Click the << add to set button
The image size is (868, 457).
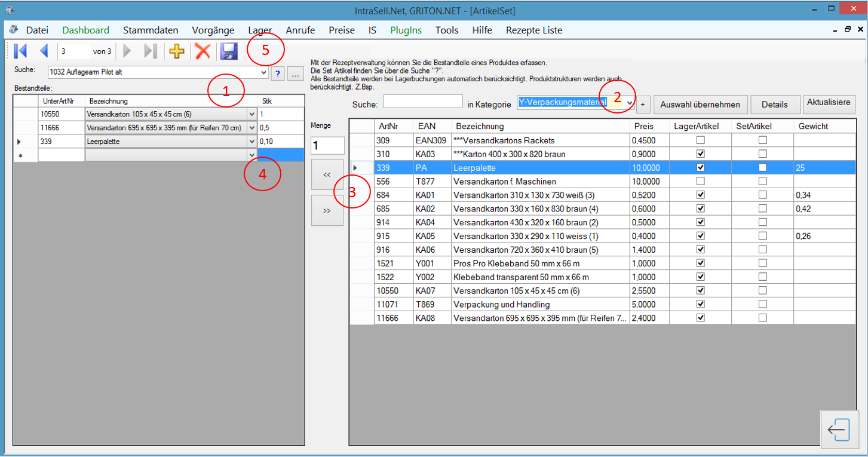coord(327,174)
